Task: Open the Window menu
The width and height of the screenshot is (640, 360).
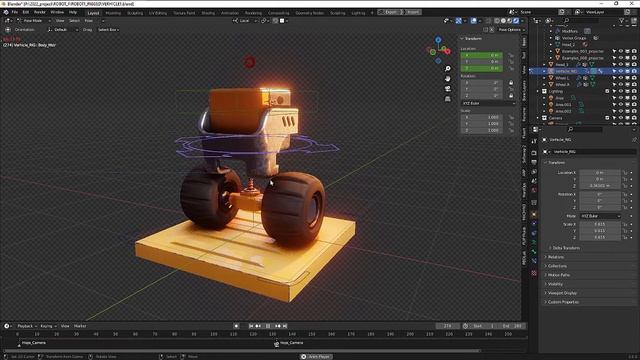Action: click(57, 12)
